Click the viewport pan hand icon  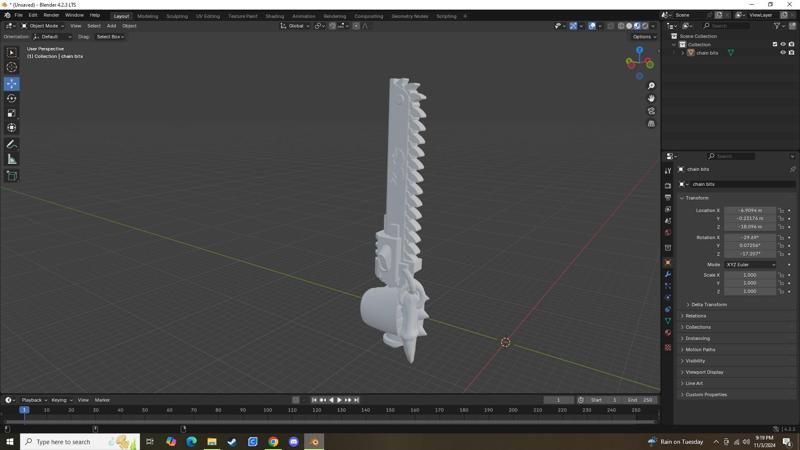point(651,98)
